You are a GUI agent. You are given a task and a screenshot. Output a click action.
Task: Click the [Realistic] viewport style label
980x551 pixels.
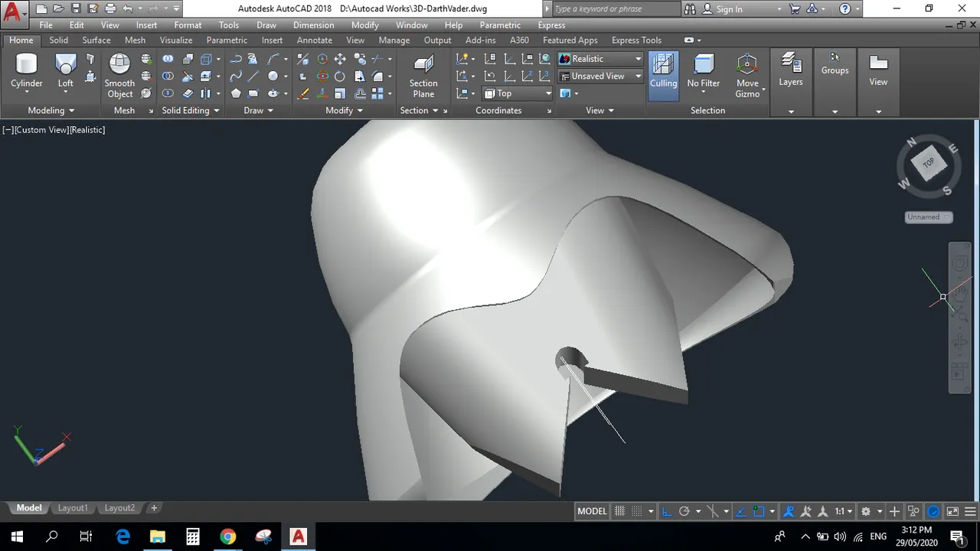pyautogui.click(x=87, y=130)
